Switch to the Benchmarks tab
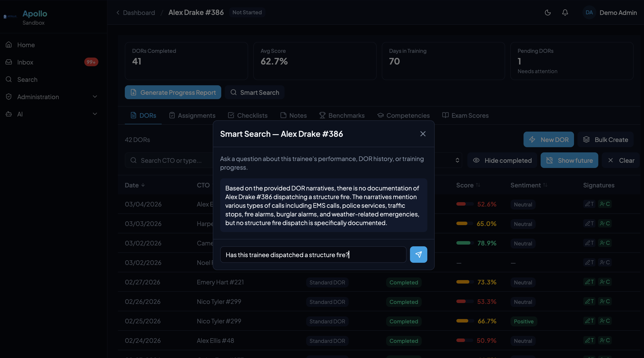 [x=342, y=115]
